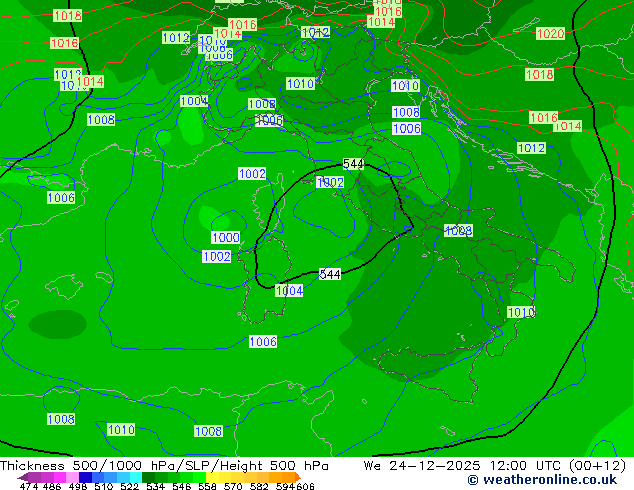Open the weatheronline.co.uk copyright link

point(542,480)
